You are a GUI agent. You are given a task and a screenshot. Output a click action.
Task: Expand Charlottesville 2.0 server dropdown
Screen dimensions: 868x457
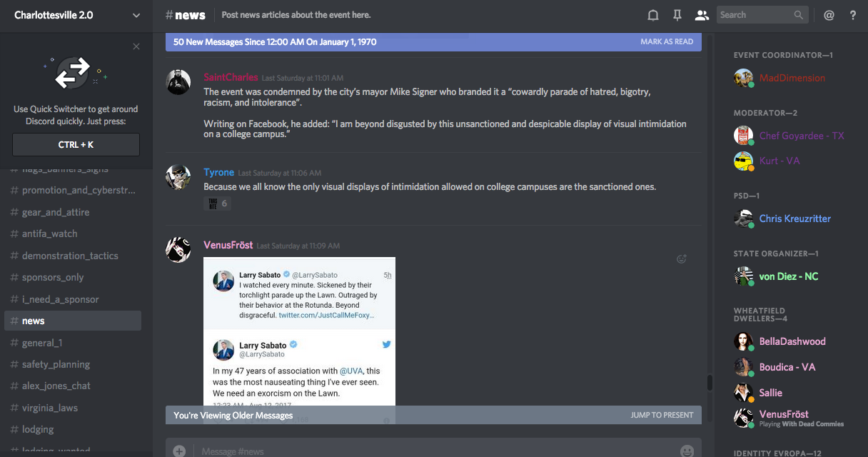136,15
